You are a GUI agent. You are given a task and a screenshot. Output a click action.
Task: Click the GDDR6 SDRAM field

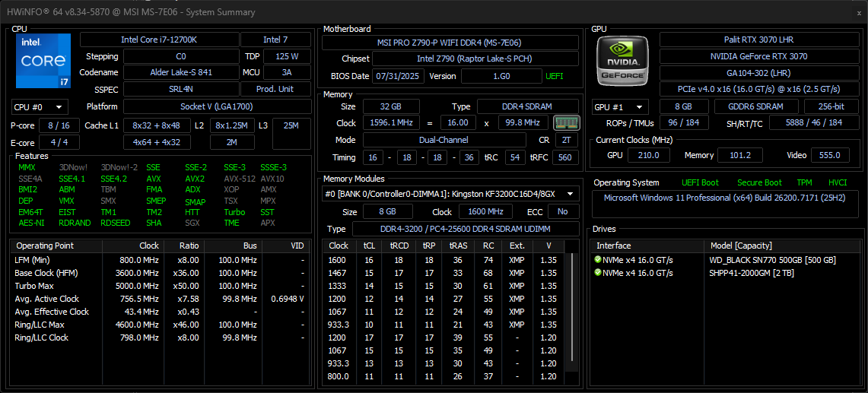(756, 107)
